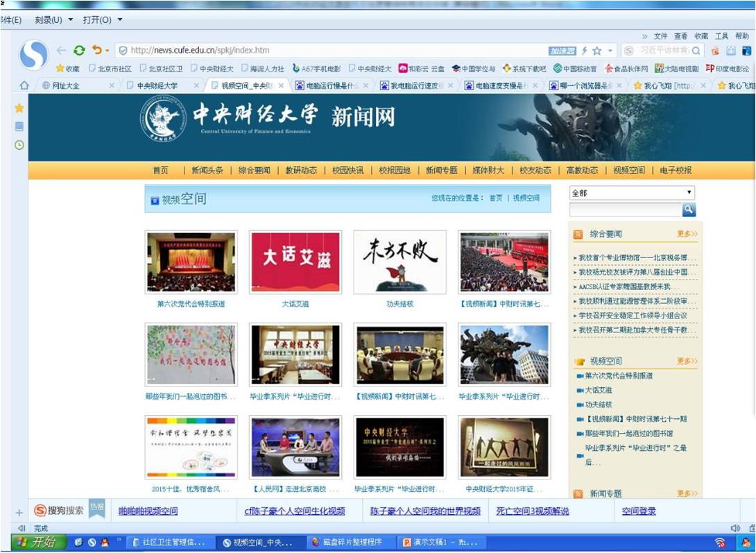Switch to the 网址大全 tab
756x553 pixels.
(x=77, y=85)
